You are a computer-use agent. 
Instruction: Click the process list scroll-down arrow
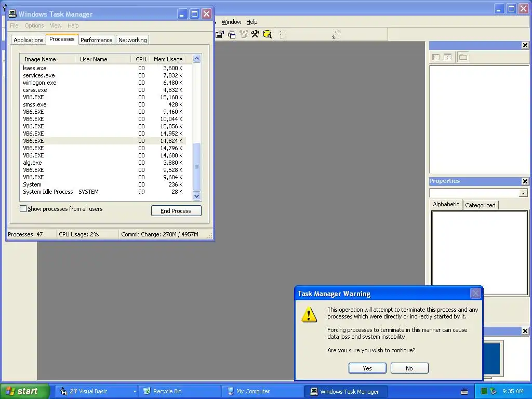(x=197, y=196)
